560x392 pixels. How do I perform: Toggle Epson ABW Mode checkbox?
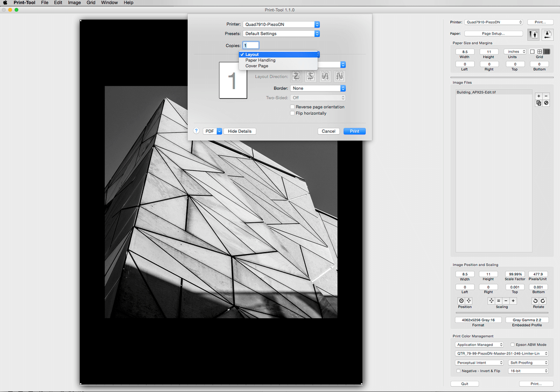(x=512, y=345)
